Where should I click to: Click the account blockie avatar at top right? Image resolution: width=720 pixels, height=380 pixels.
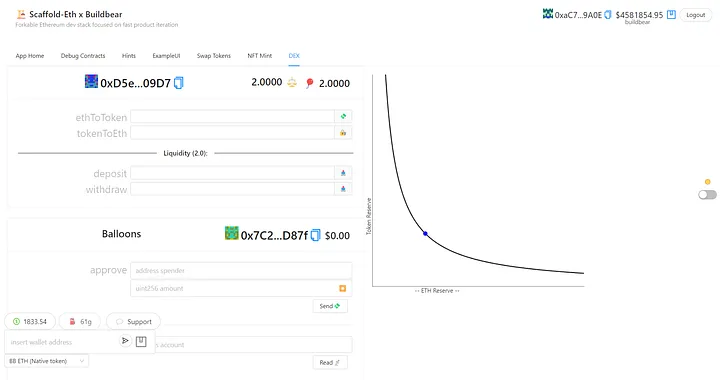548,14
